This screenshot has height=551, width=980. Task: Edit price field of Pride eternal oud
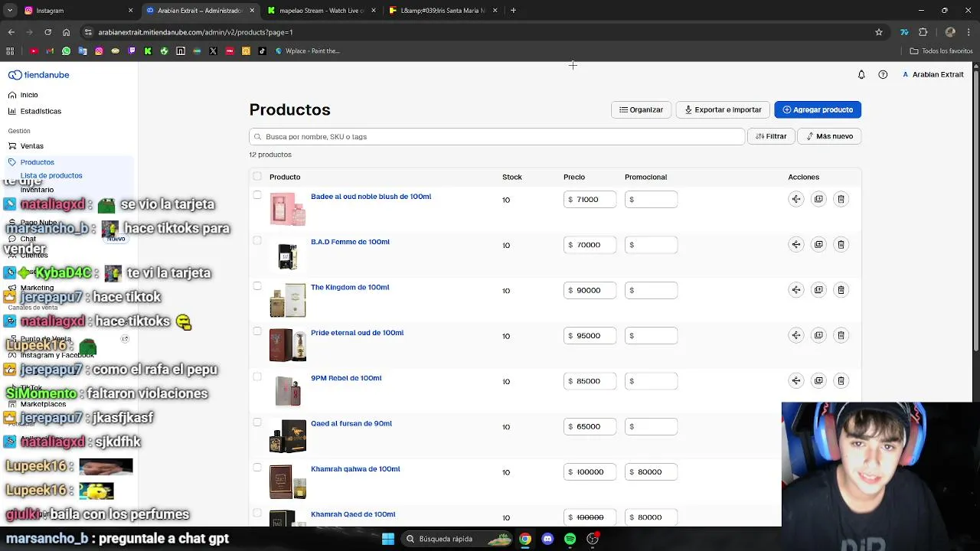tap(590, 335)
